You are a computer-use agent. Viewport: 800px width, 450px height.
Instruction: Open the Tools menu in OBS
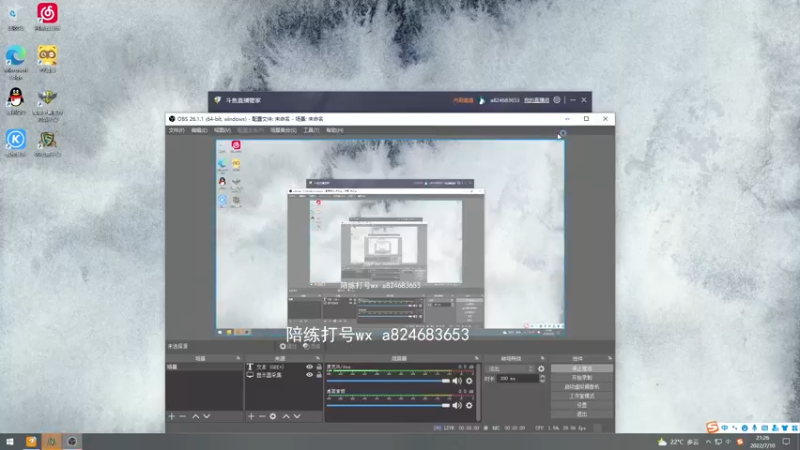pos(311,131)
